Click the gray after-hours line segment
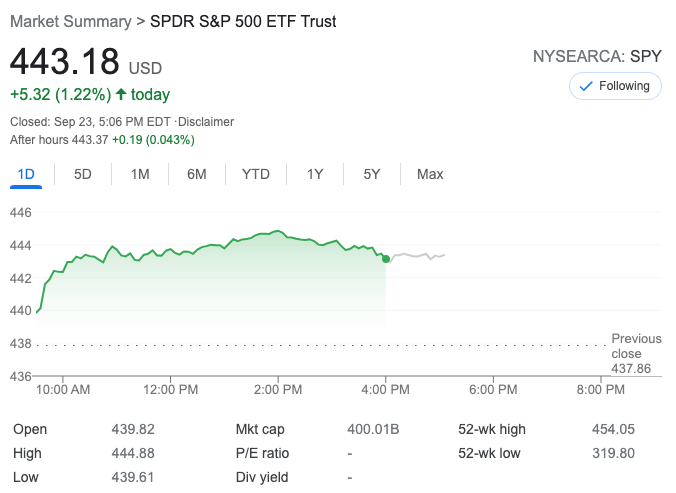This screenshot has height=493, width=676. (420, 256)
